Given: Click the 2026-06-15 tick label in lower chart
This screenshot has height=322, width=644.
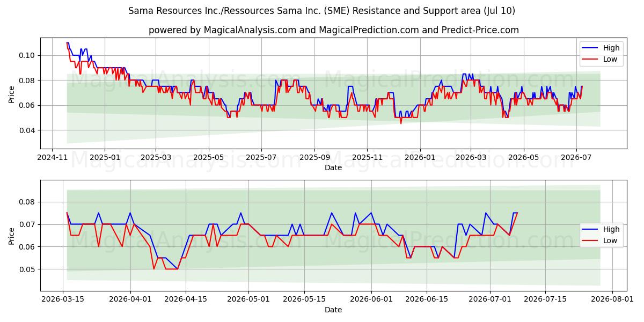Looking at the screenshot, I should (x=427, y=299).
